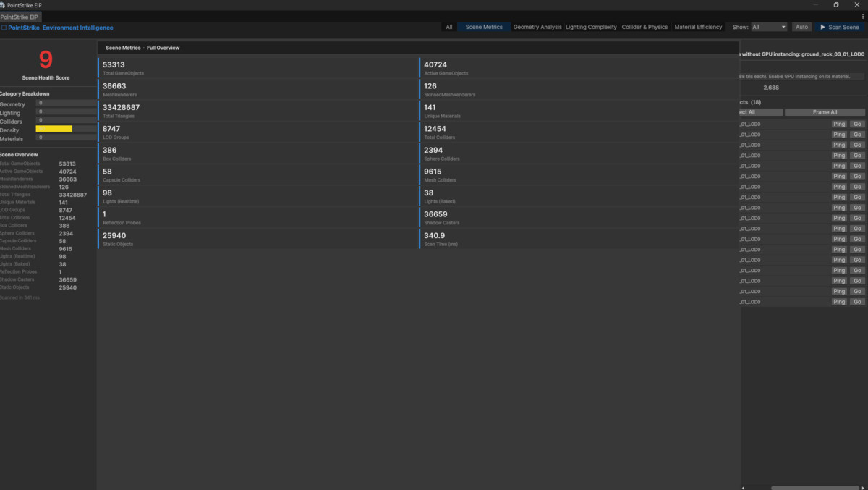Viewport: 868px width, 490px height.
Task: Click the Reflection Probes metric card
Action: [x=258, y=218]
